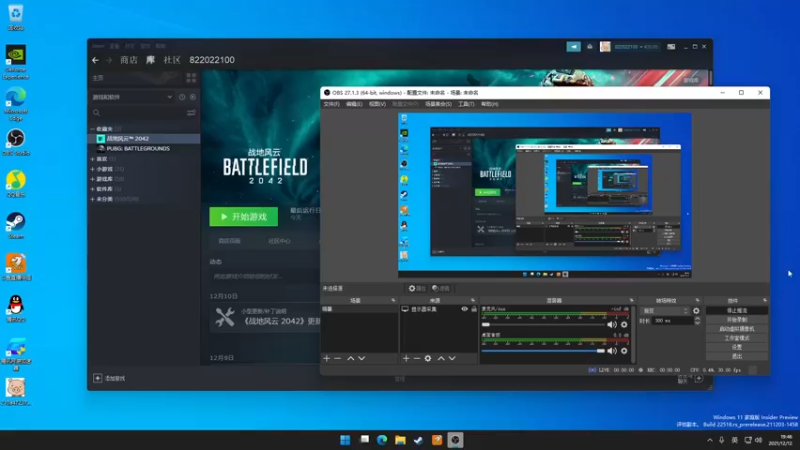The image size is (800, 450).
Task: Mute the 桌面音频 audio channel
Action: (612, 351)
